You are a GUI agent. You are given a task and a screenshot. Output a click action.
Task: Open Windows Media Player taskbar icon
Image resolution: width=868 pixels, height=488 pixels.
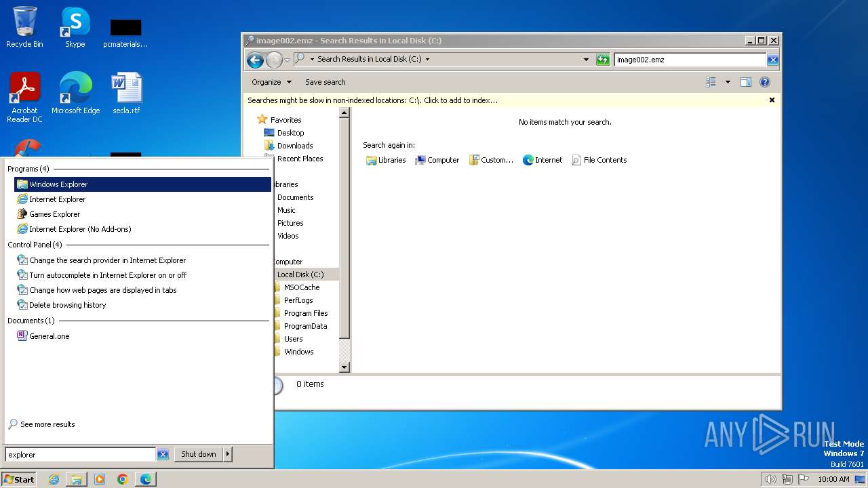[100, 479]
